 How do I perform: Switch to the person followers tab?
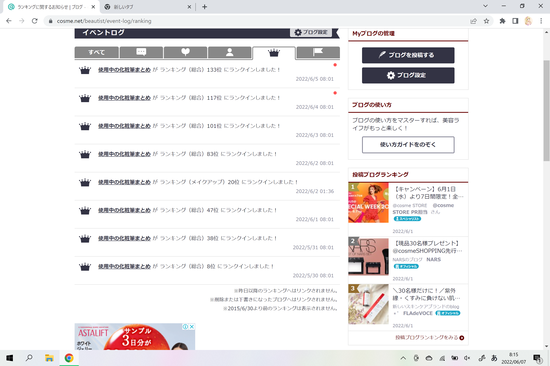(x=229, y=52)
